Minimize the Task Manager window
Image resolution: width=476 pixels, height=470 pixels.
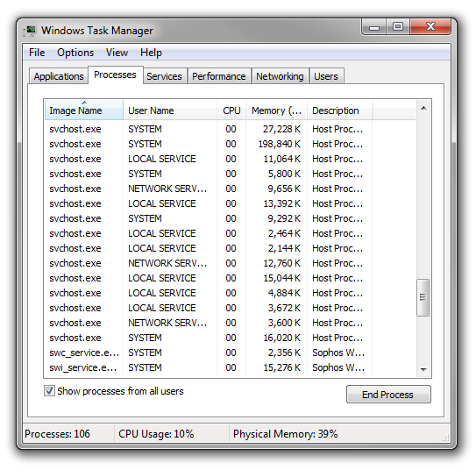(374, 27)
